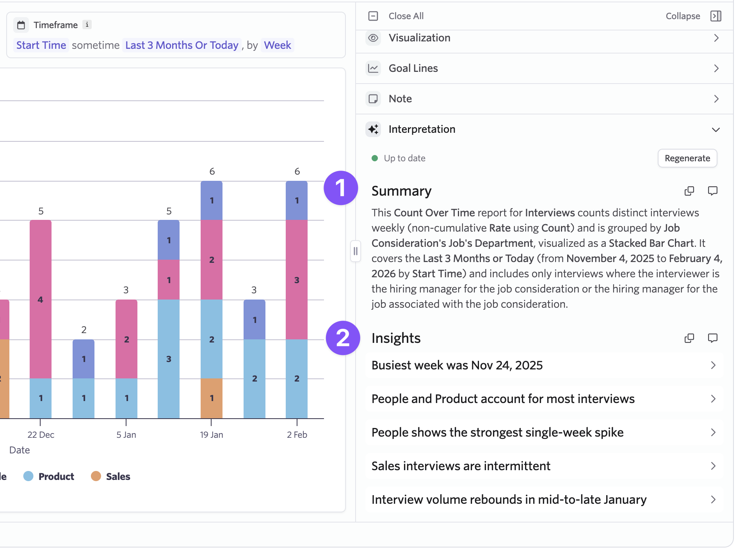Click the Timeframe info icon
This screenshot has width=744, height=560.
tap(87, 25)
